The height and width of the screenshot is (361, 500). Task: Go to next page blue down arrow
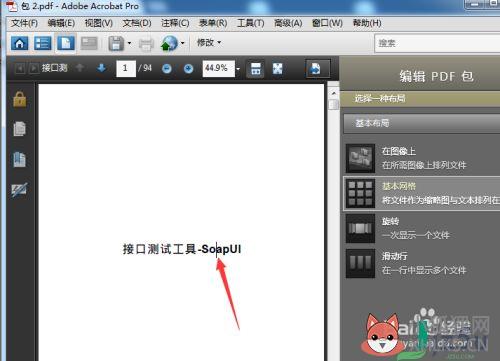tap(101, 68)
